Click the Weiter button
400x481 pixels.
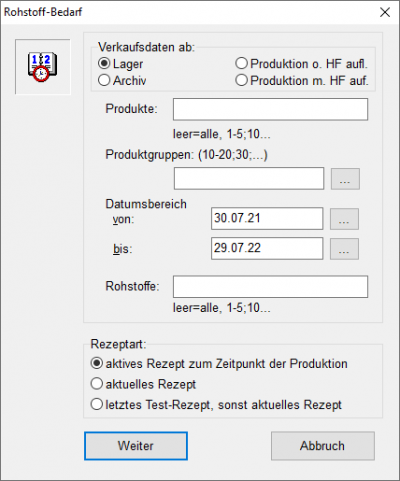136,446
